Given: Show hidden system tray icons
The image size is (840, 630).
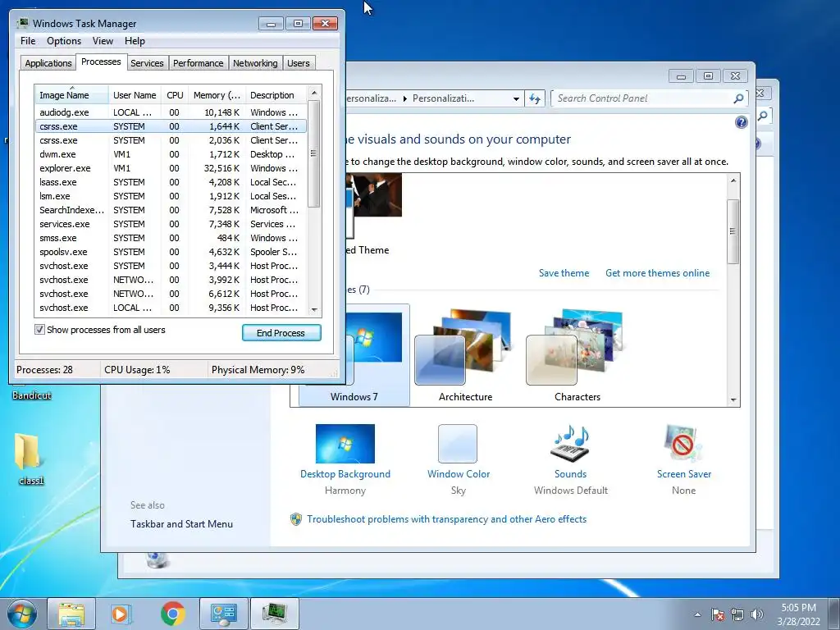Looking at the screenshot, I should (x=697, y=614).
